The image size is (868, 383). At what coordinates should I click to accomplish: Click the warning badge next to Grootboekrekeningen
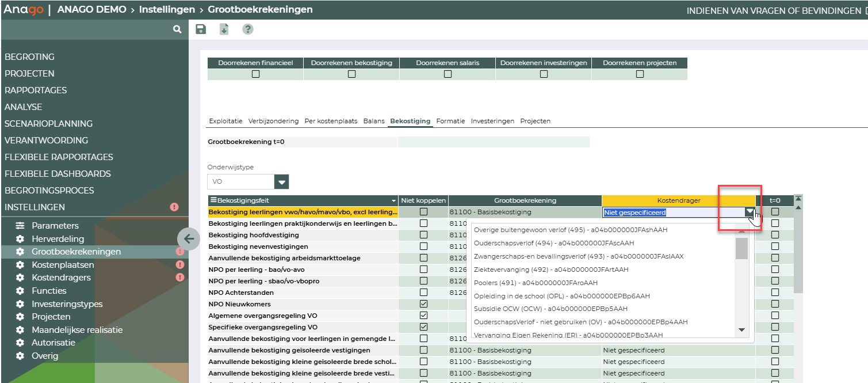click(x=180, y=252)
